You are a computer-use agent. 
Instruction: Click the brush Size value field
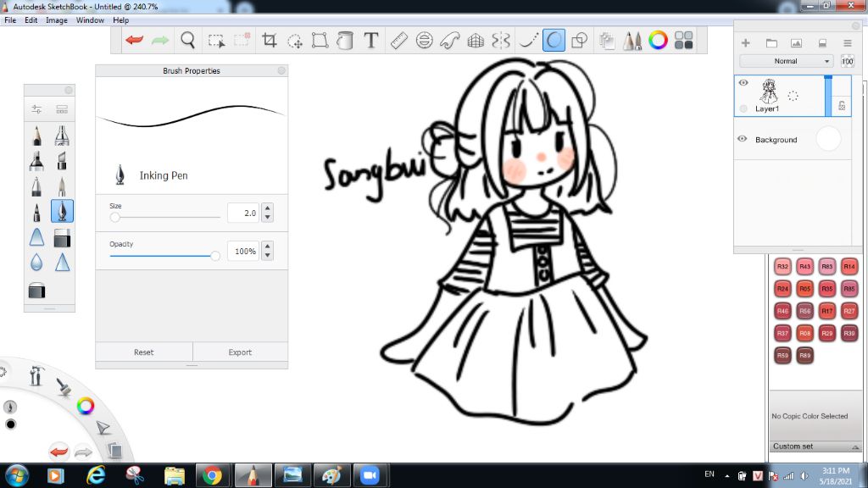point(243,213)
